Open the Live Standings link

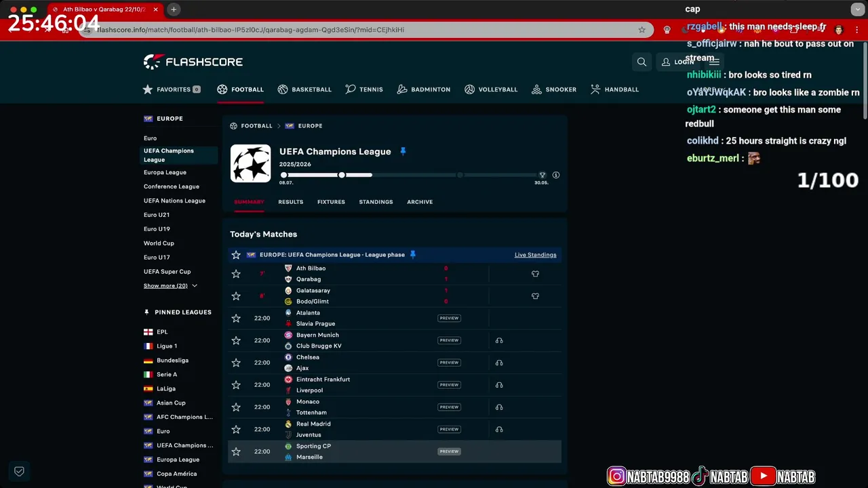point(535,255)
